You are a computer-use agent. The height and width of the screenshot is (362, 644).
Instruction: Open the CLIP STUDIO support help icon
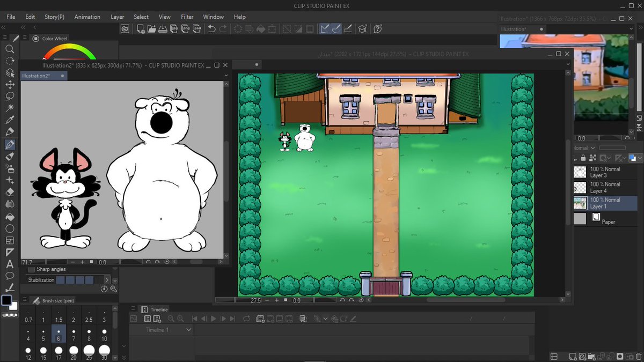[378, 29]
